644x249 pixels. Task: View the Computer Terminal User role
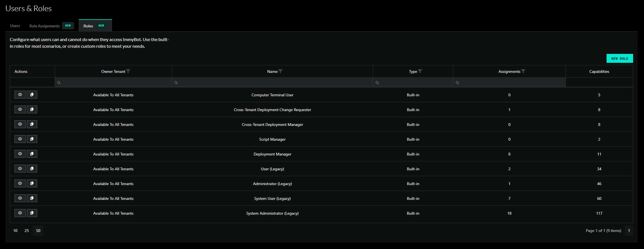coord(20,95)
